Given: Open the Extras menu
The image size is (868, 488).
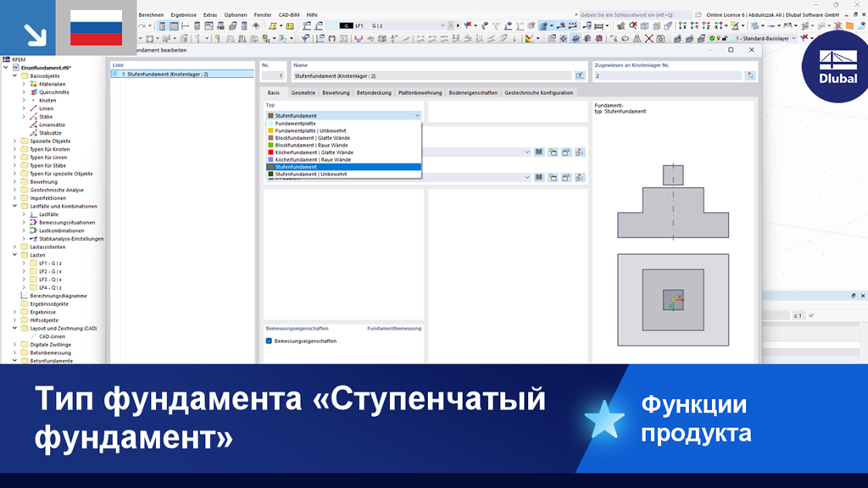Looking at the screenshot, I should tap(210, 15).
